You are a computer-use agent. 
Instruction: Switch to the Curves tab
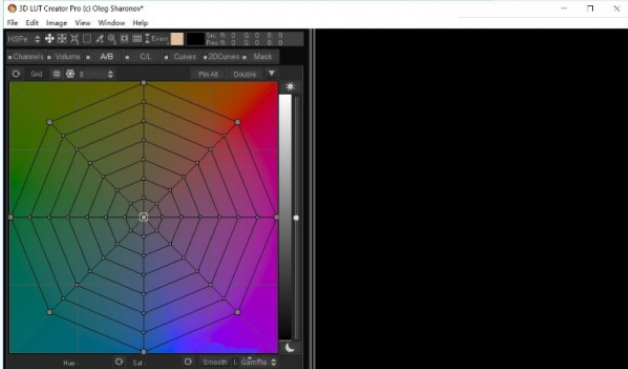(185, 57)
